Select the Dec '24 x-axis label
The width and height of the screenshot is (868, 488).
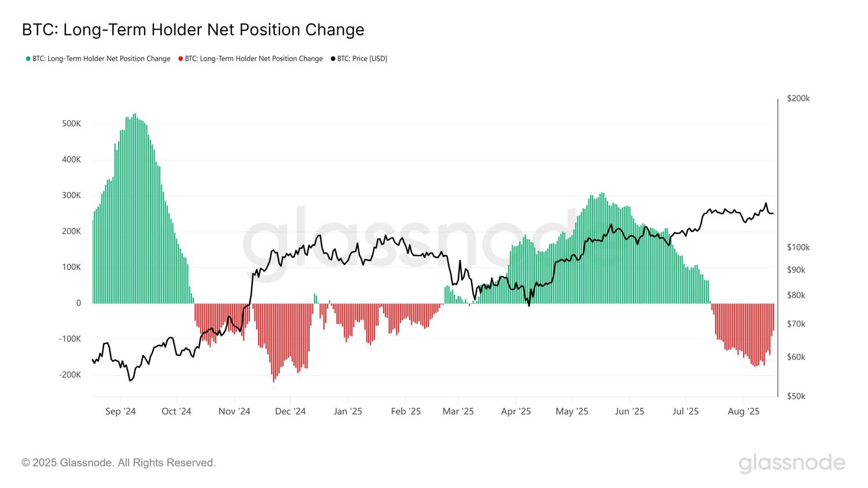290,412
